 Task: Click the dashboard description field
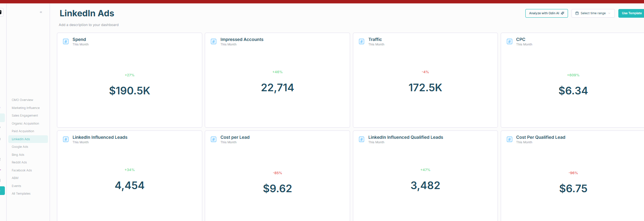[89, 25]
